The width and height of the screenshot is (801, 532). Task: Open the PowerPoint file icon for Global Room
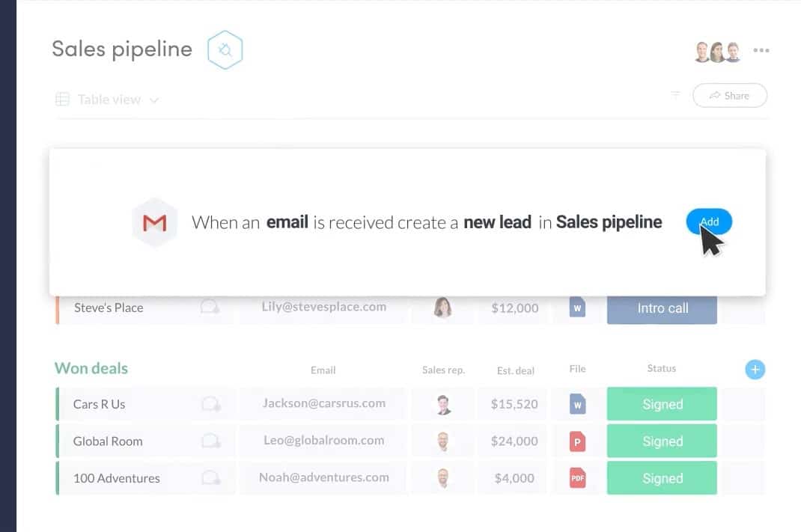pos(576,441)
